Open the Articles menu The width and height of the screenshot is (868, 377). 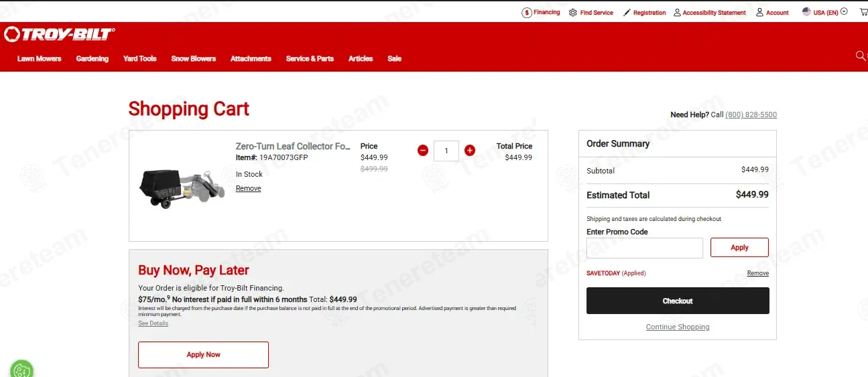coord(360,59)
